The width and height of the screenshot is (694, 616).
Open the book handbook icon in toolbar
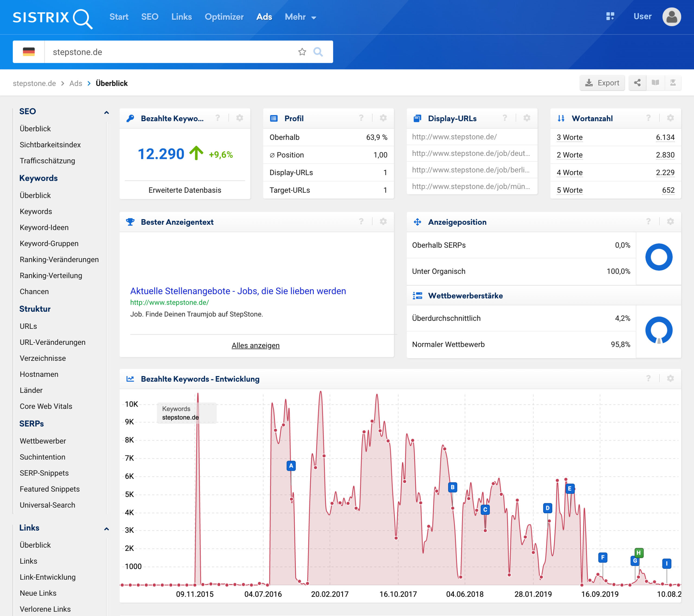click(655, 83)
